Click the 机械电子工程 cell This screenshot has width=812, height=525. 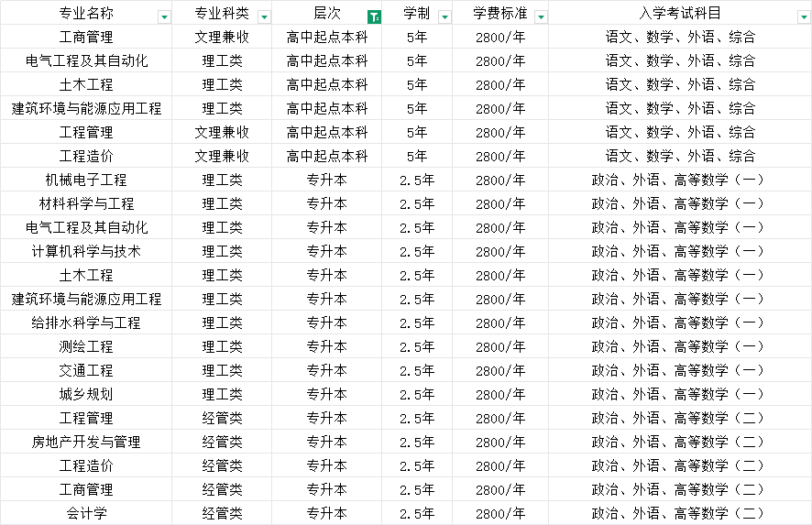(x=86, y=180)
